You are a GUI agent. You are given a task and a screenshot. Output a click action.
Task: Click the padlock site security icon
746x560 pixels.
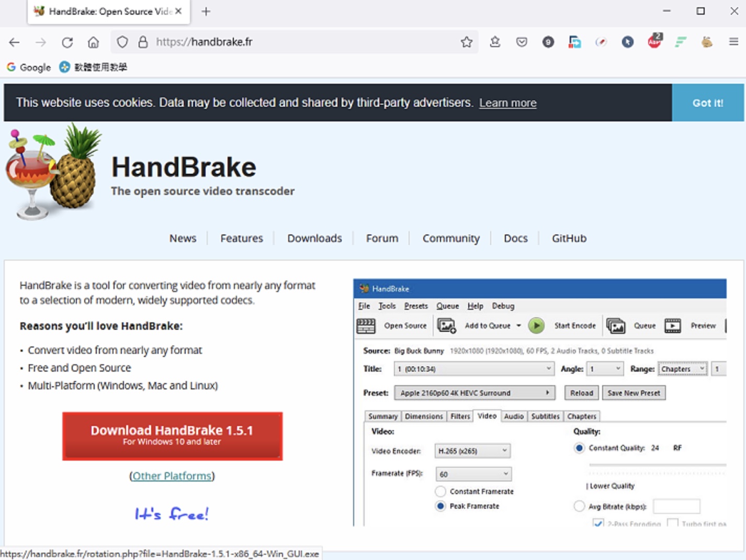click(143, 42)
